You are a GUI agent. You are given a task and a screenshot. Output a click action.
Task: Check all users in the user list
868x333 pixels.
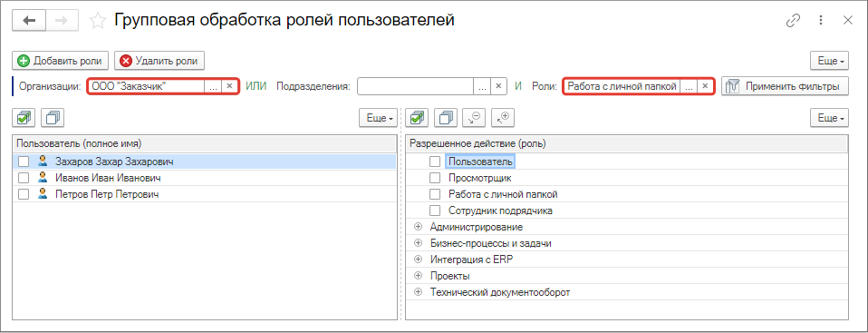pos(24,118)
